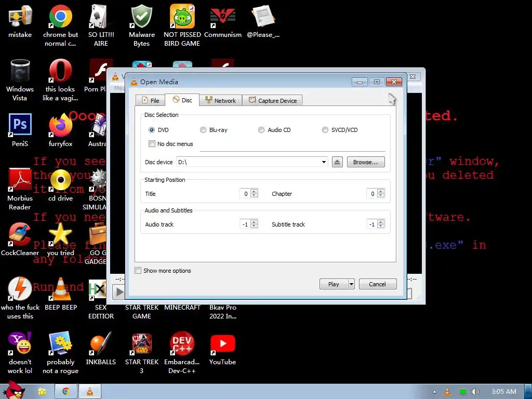
Task: Decrease the Chapter spinner value
Action: coord(381,196)
